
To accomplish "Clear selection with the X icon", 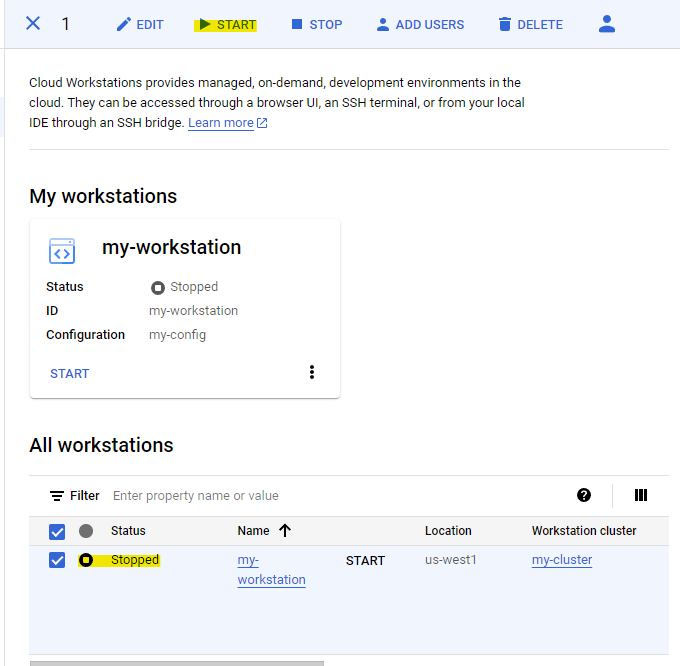I will click(33, 23).
